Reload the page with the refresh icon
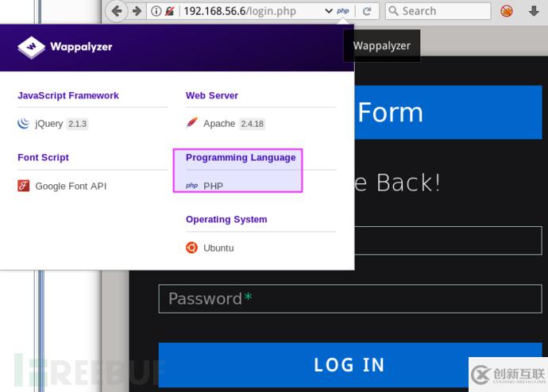 367,11
